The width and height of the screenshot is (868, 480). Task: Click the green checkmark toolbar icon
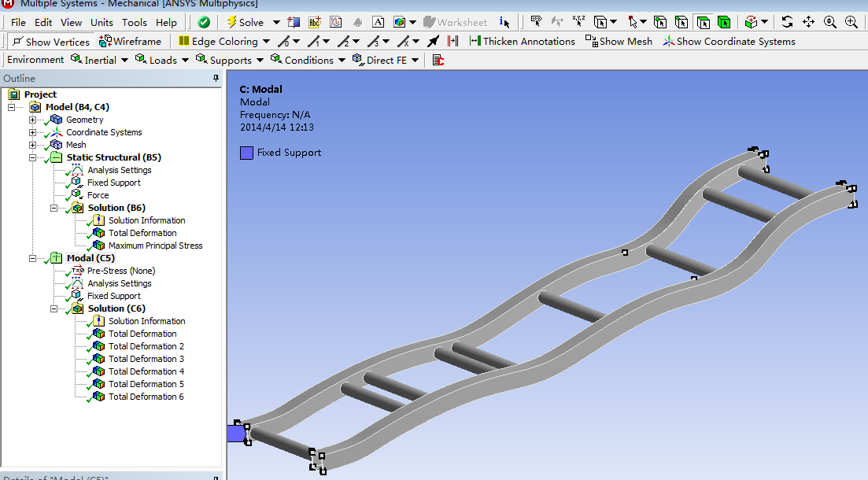tap(204, 22)
